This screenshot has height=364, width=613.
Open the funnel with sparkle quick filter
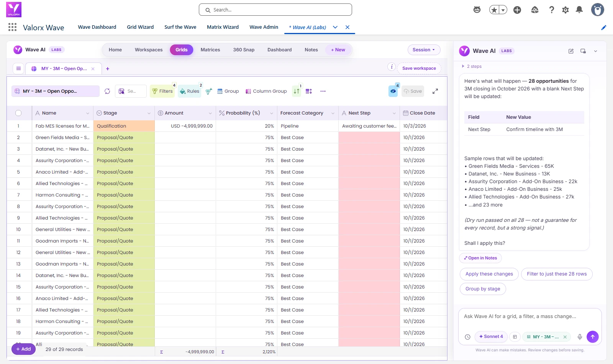click(209, 91)
